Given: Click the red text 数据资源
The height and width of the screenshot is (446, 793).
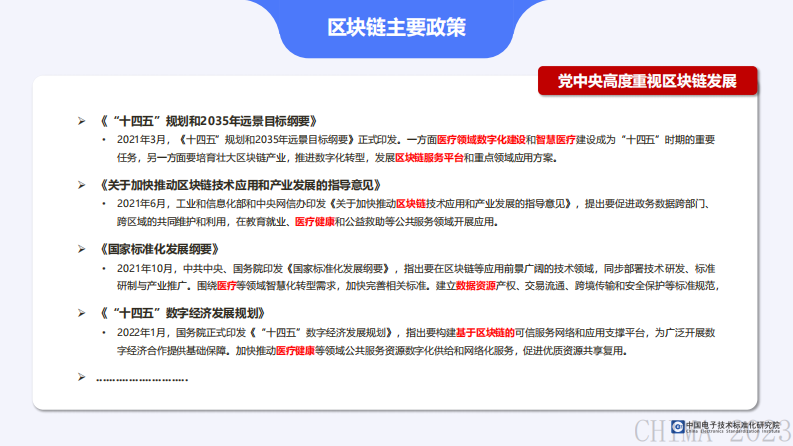Looking at the screenshot, I should [x=475, y=286].
